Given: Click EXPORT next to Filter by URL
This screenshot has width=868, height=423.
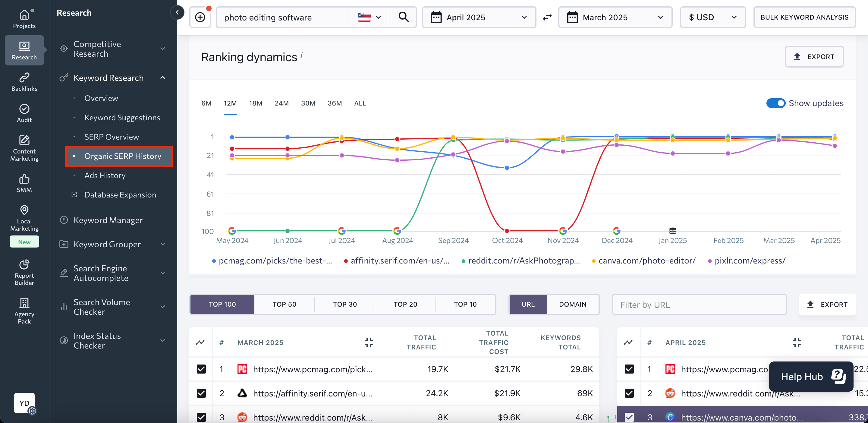Looking at the screenshot, I should point(827,304).
